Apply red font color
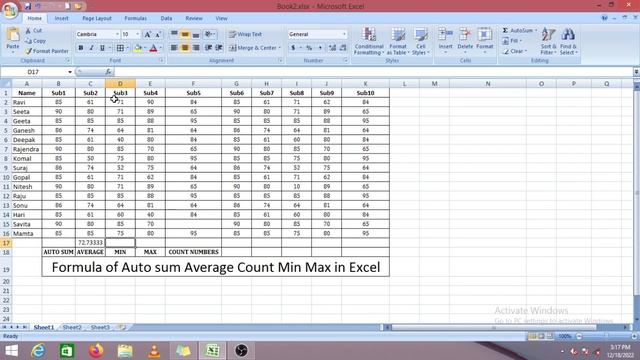Viewport: 640px width, 360px height. pos(153,48)
